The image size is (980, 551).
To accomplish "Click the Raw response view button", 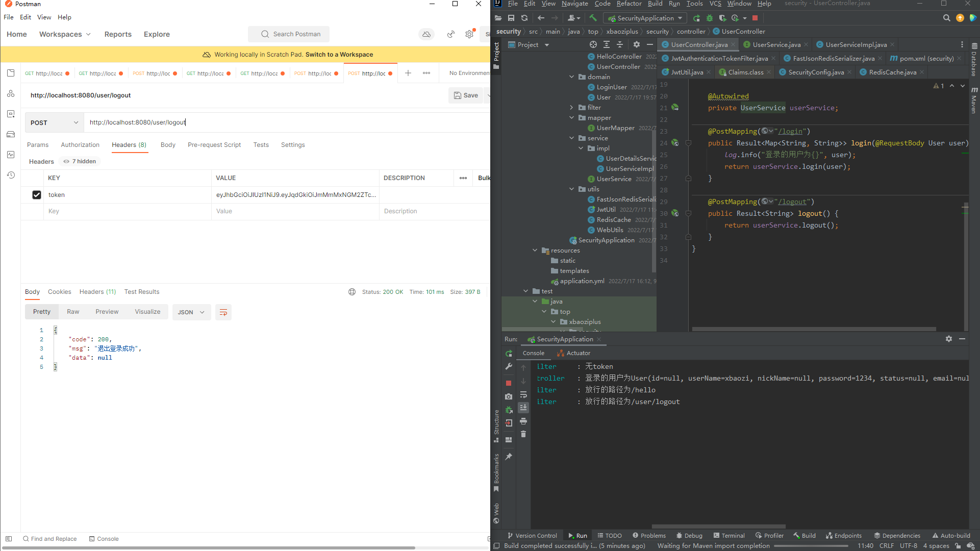I will click(x=73, y=312).
